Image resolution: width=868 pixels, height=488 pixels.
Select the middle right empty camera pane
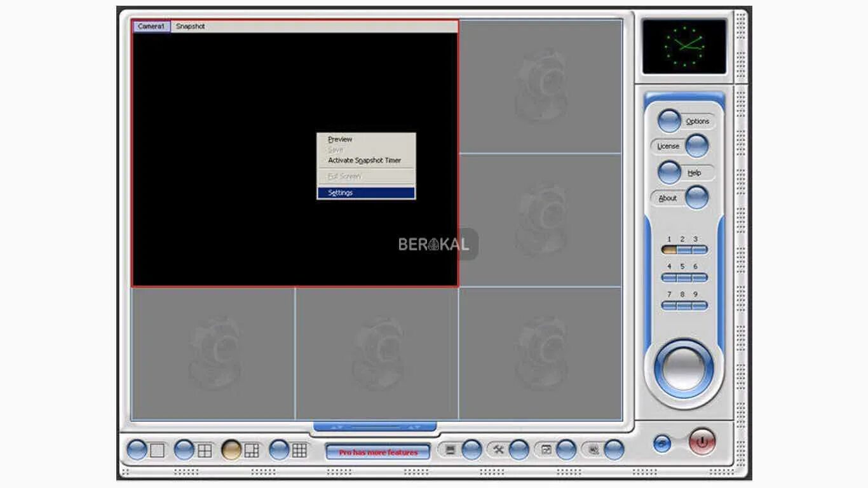(x=541, y=220)
